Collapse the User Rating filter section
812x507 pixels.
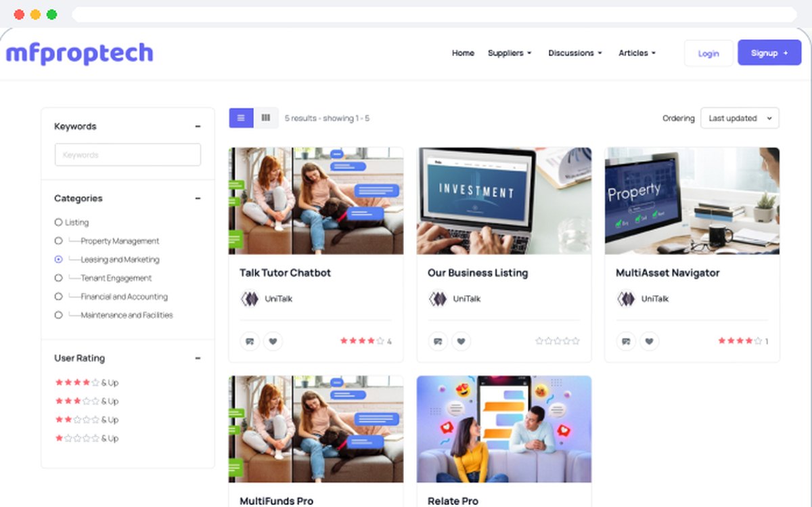tap(198, 358)
